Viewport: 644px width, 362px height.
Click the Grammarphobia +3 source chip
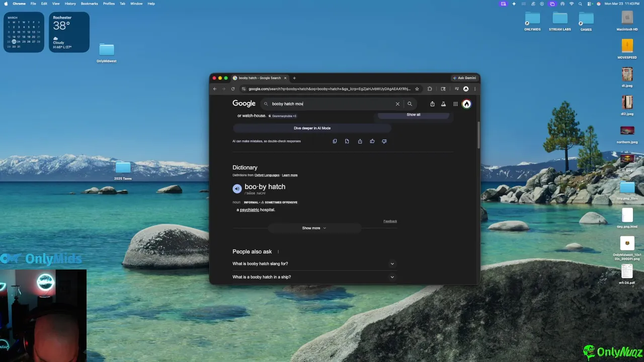click(282, 116)
